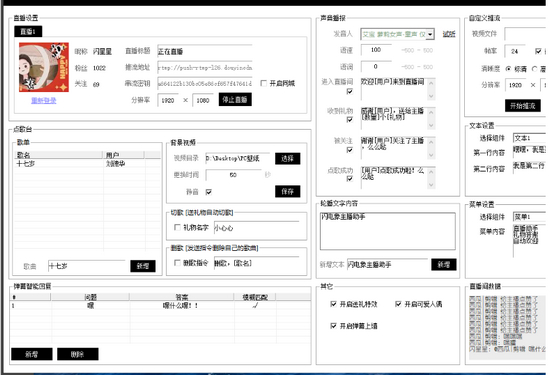This screenshot has width=550, height=375.
Task: Click the 收到礼物 thanks message textbox
Action: tap(394, 119)
